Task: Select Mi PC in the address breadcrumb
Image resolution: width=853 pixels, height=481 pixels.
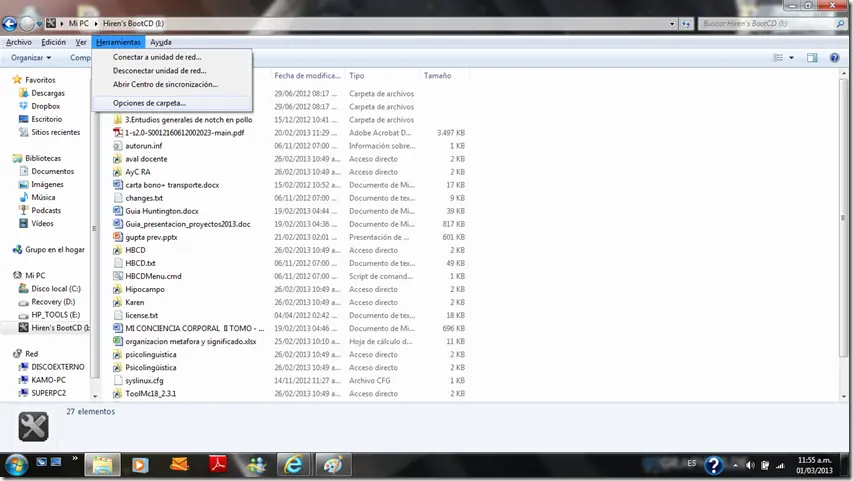Action: point(78,23)
